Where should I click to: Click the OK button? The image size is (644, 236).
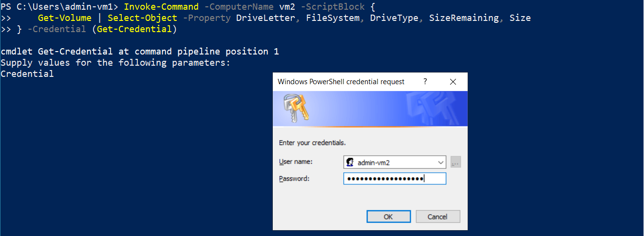388,217
